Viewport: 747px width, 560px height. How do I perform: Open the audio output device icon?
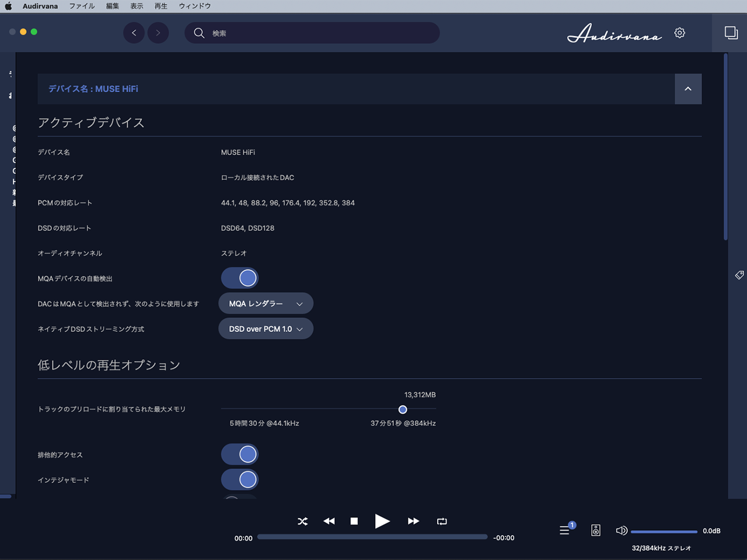(x=596, y=530)
